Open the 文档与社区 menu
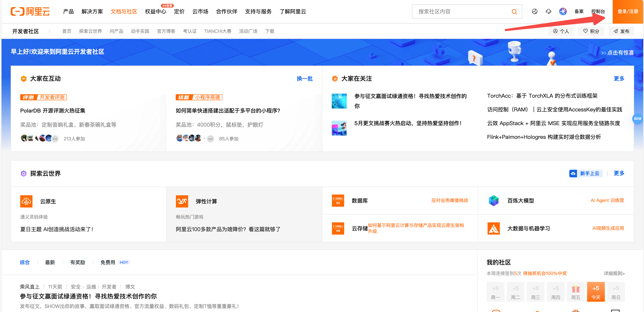Screen dimensions: 644x312 click(124, 11)
